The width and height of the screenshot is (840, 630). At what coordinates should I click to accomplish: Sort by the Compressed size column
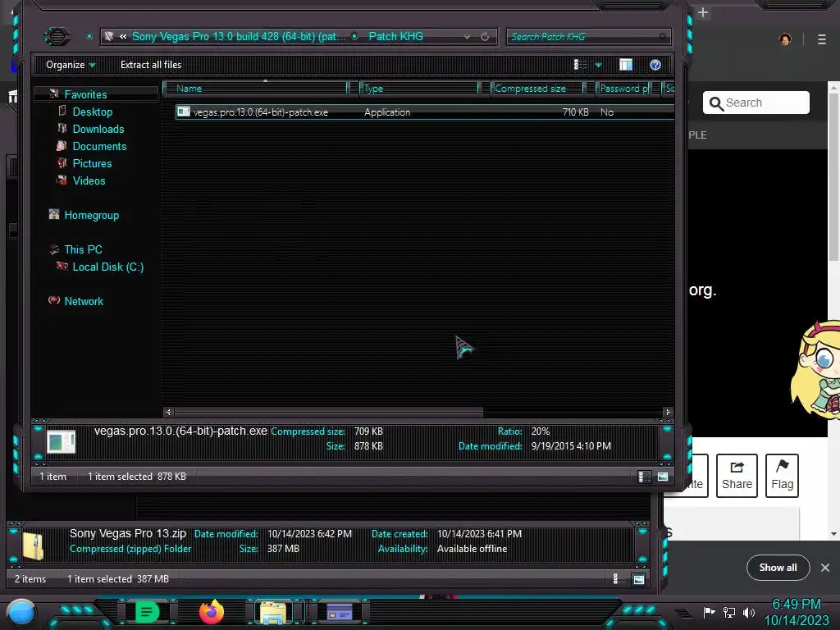537,89
